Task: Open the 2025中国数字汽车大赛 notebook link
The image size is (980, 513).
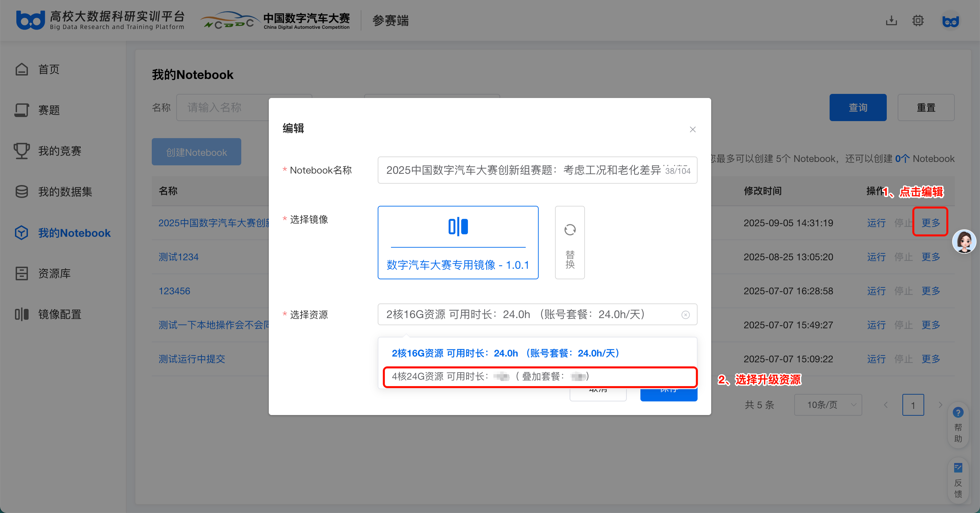Action: point(213,223)
